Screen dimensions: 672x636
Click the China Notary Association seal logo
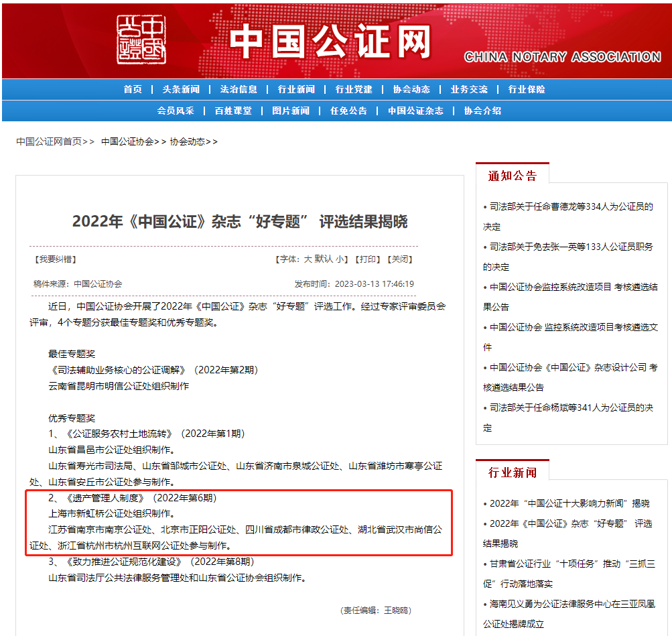click(141, 40)
